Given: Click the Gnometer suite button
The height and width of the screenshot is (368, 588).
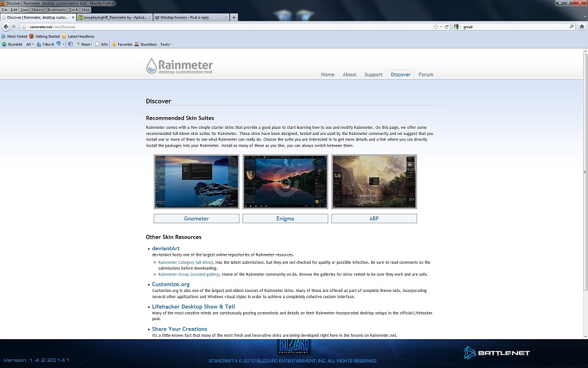Looking at the screenshot, I should 197,218.
